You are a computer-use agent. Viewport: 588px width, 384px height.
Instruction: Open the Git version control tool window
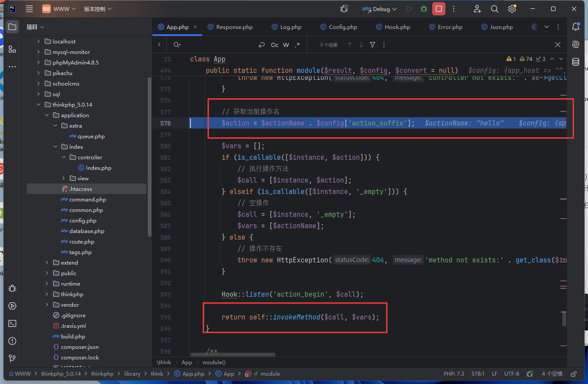(12, 359)
